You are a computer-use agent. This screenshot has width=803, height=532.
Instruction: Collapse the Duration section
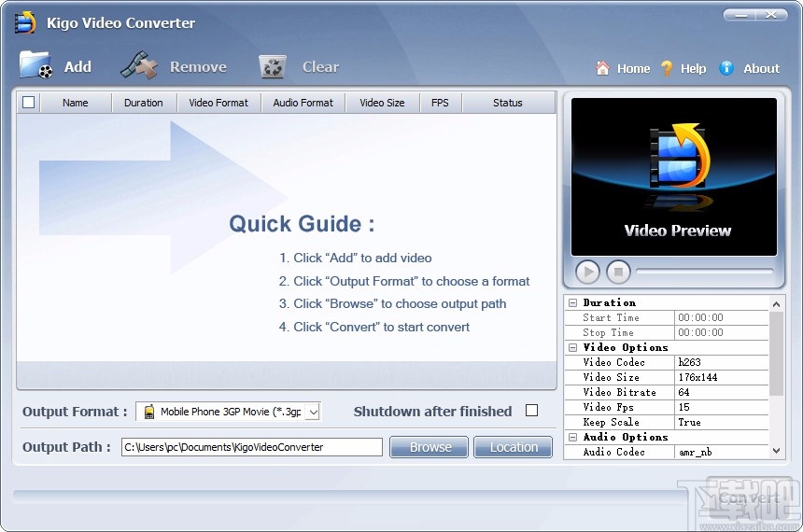point(572,303)
